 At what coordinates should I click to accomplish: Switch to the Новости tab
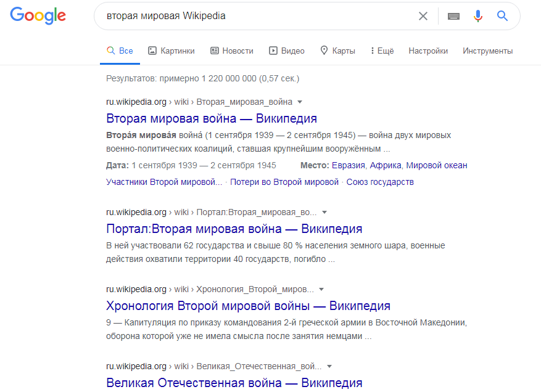[232, 51]
